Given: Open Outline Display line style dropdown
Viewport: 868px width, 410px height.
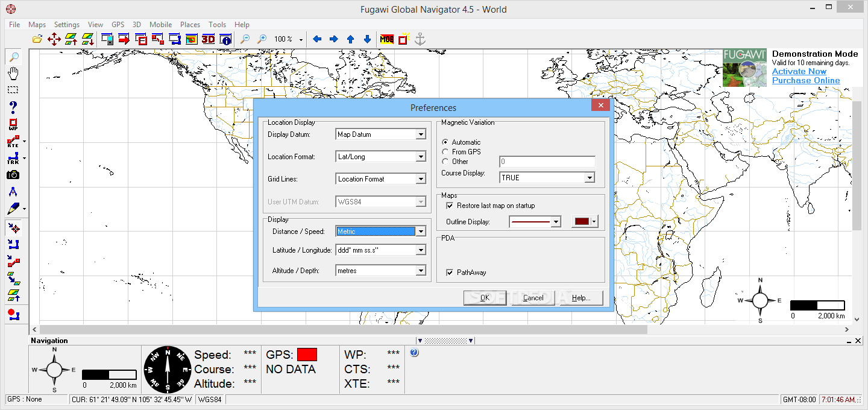Looking at the screenshot, I should click(556, 222).
